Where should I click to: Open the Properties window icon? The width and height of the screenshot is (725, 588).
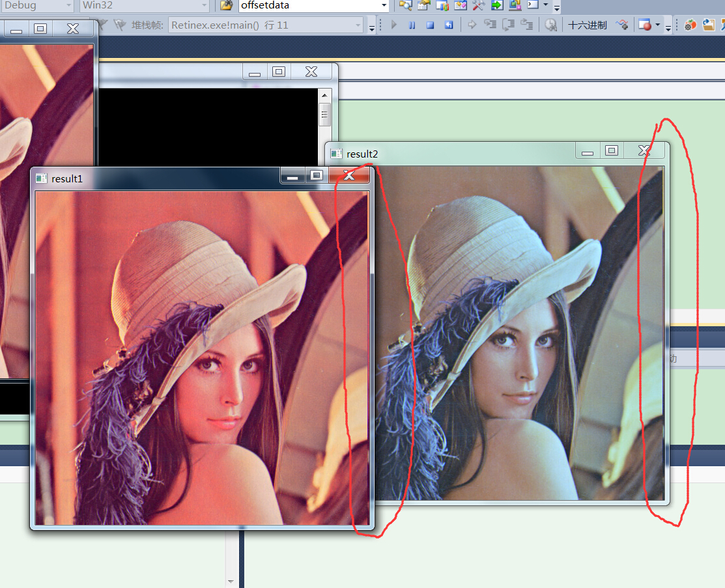(x=423, y=5)
